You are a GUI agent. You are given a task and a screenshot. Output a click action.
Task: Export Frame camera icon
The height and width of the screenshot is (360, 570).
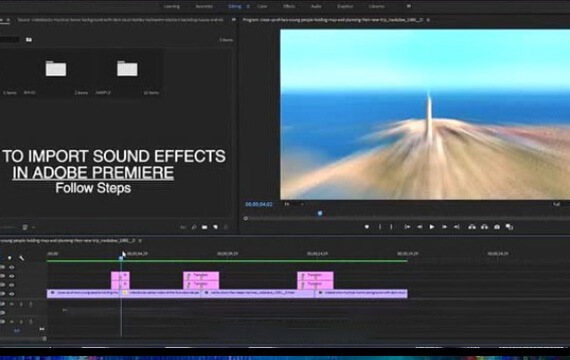pyautogui.click(x=497, y=227)
